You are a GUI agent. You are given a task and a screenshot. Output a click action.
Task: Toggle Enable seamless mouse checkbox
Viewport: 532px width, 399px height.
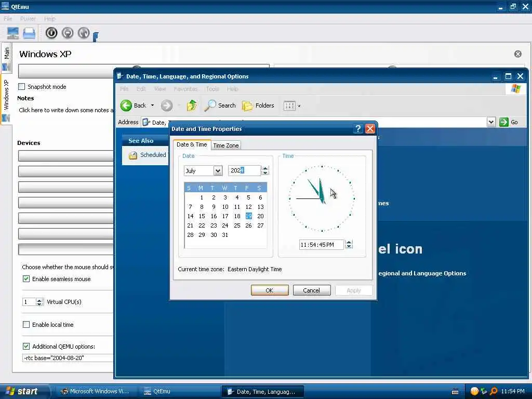tap(26, 279)
